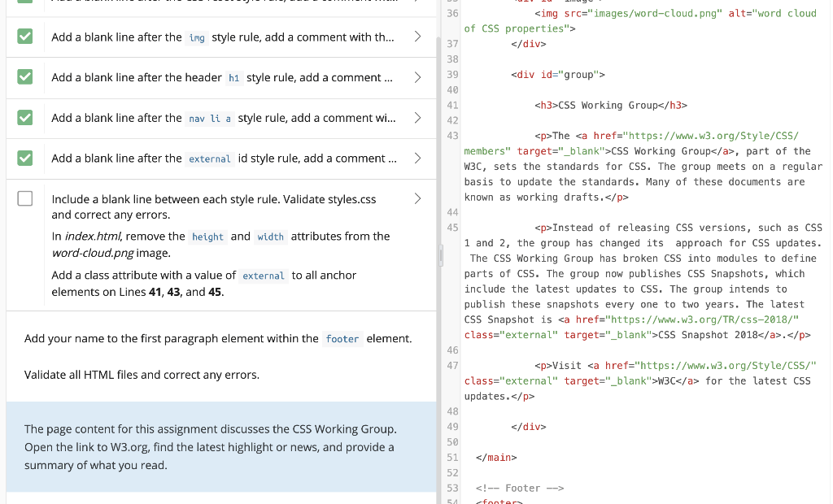
Task: Select the img code badge in task text
Action: [196, 37]
